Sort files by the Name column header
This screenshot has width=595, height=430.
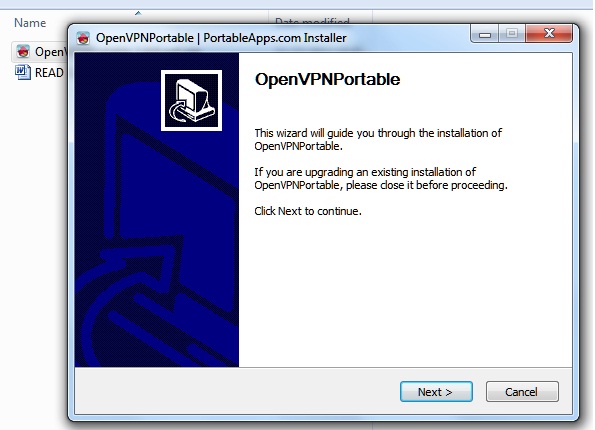click(x=30, y=23)
